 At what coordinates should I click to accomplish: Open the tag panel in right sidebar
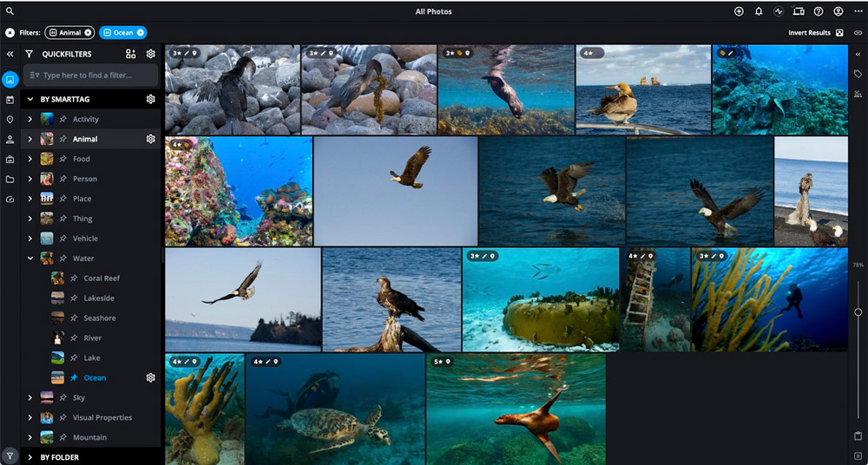[x=858, y=74]
